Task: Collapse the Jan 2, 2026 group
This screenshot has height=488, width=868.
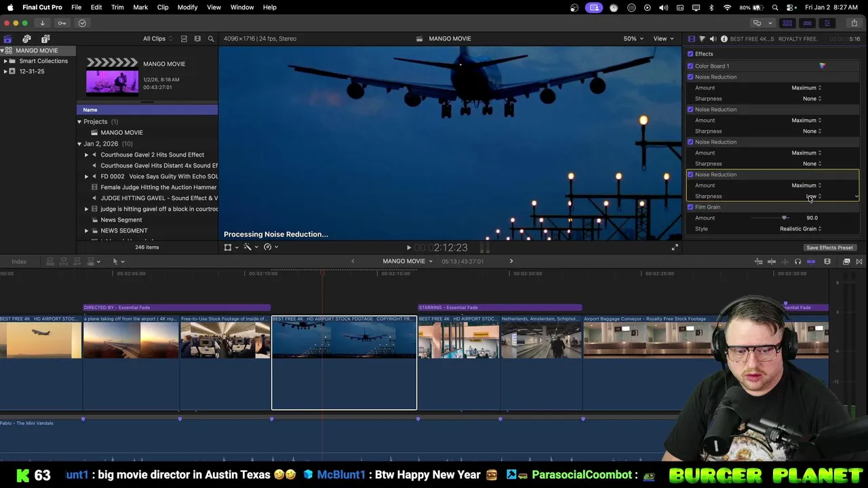Action: [79, 144]
